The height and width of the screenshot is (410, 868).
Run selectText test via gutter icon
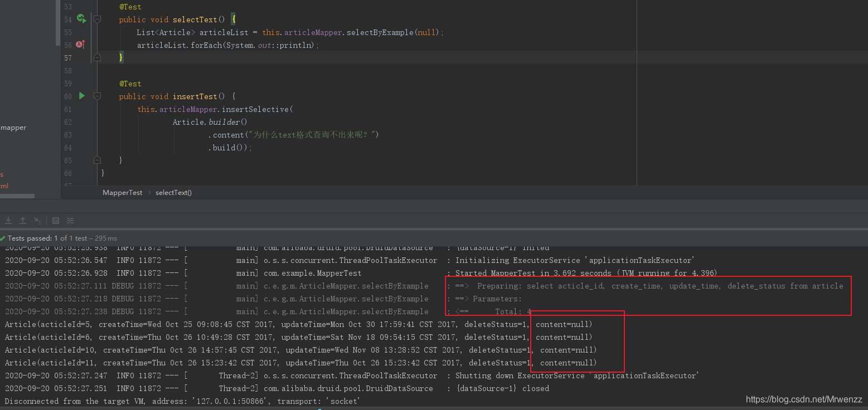(81, 19)
